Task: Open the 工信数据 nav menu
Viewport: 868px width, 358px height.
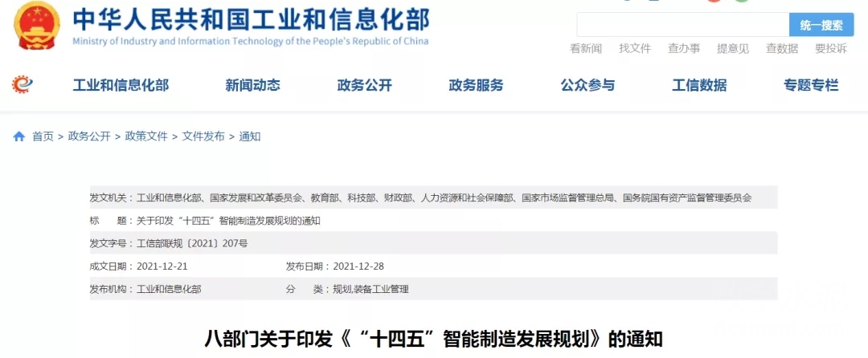Action: click(x=699, y=85)
